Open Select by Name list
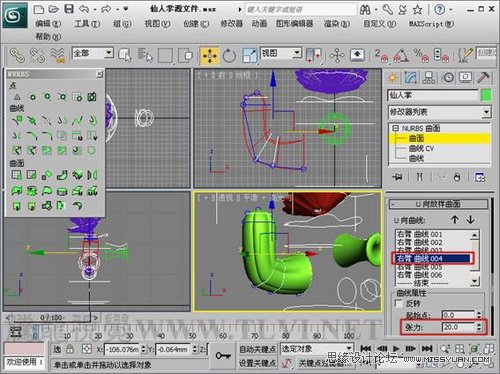This screenshot has height=374, width=500. point(145,55)
